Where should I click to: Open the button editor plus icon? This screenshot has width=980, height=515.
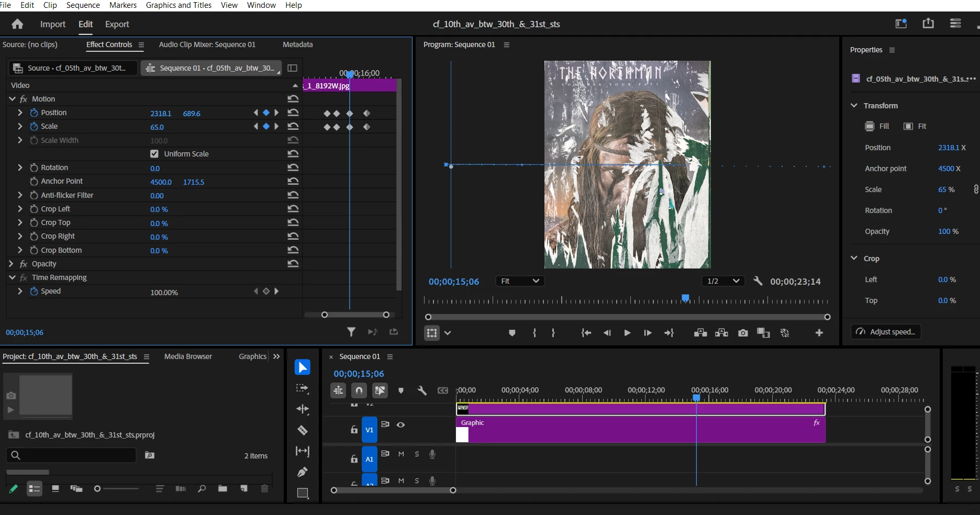[819, 333]
